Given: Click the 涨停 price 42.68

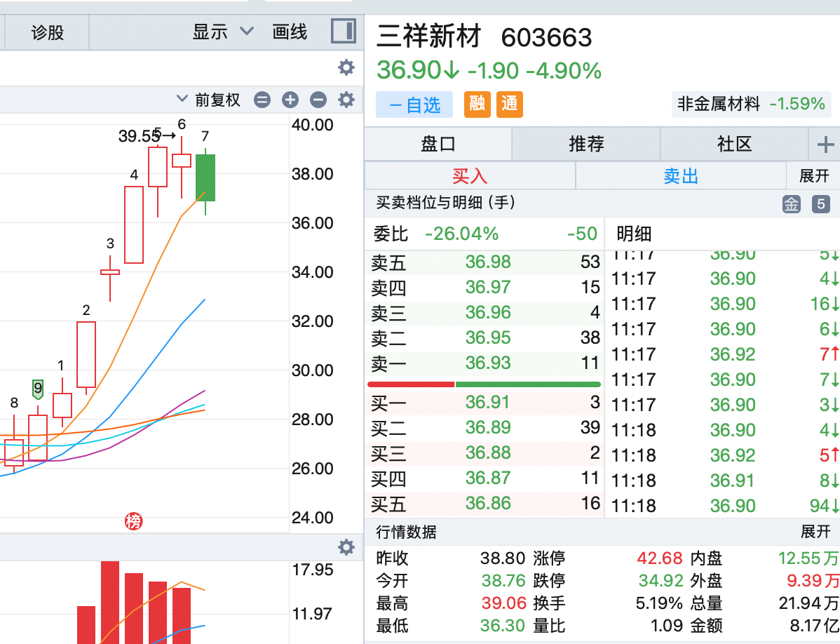Looking at the screenshot, I should (x=660, y=558).
